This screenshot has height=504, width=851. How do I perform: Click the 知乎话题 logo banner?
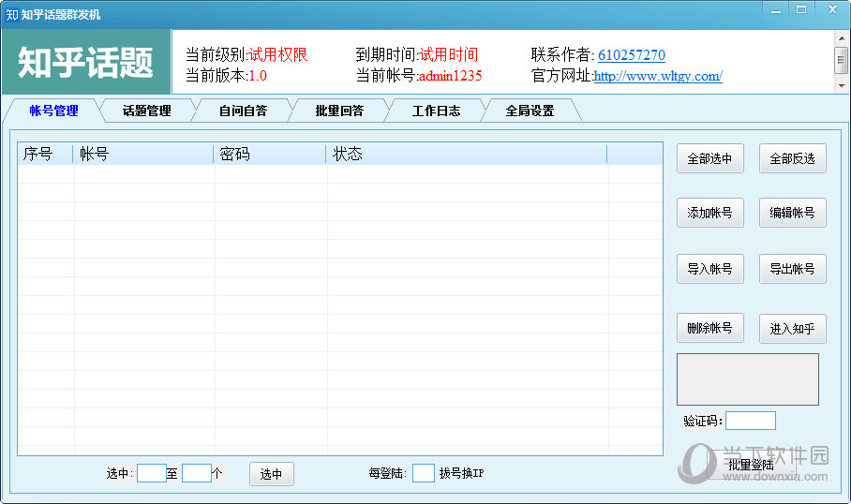tap(85, 62)
